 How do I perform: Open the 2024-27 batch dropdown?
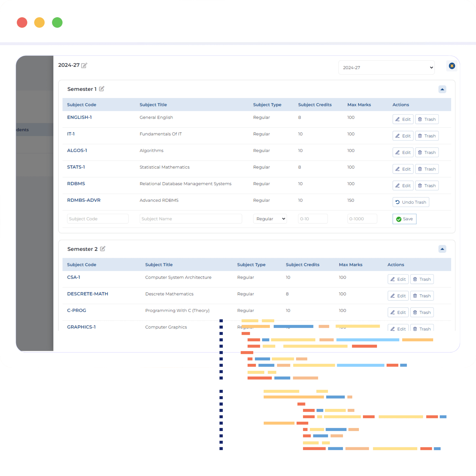[x=386, y=68]
